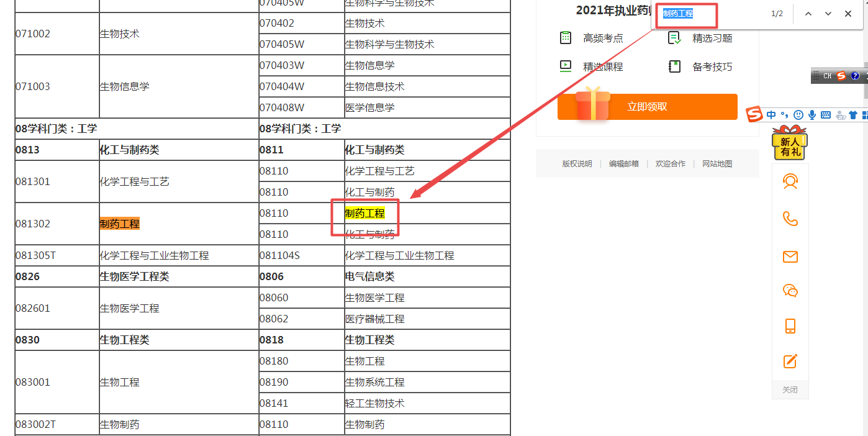The width and height of the screenshot is (868, 436).
Task: Click the phone call icon in sidebar
Action: [790, 219]
